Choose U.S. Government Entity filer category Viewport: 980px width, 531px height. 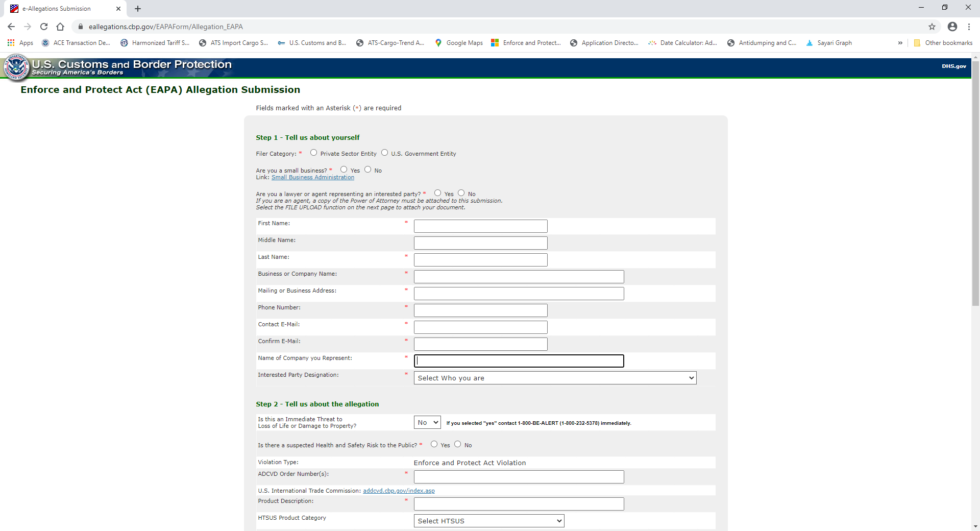tap(385, 153)
